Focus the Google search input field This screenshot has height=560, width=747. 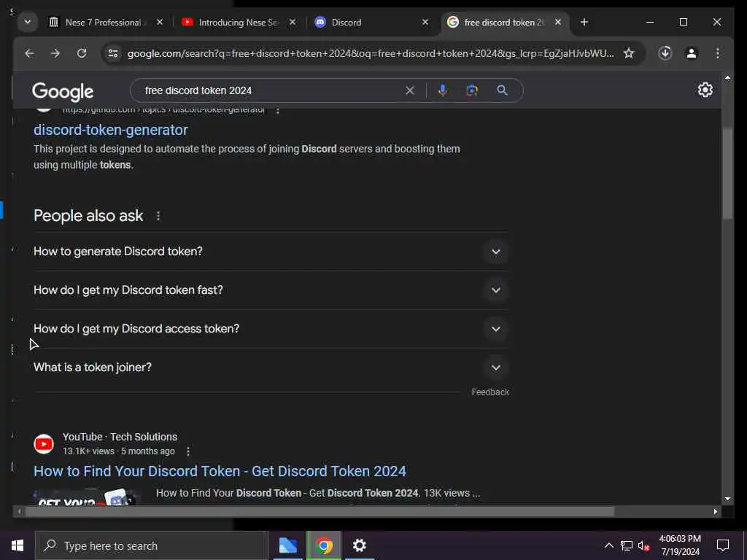point(271,90)
